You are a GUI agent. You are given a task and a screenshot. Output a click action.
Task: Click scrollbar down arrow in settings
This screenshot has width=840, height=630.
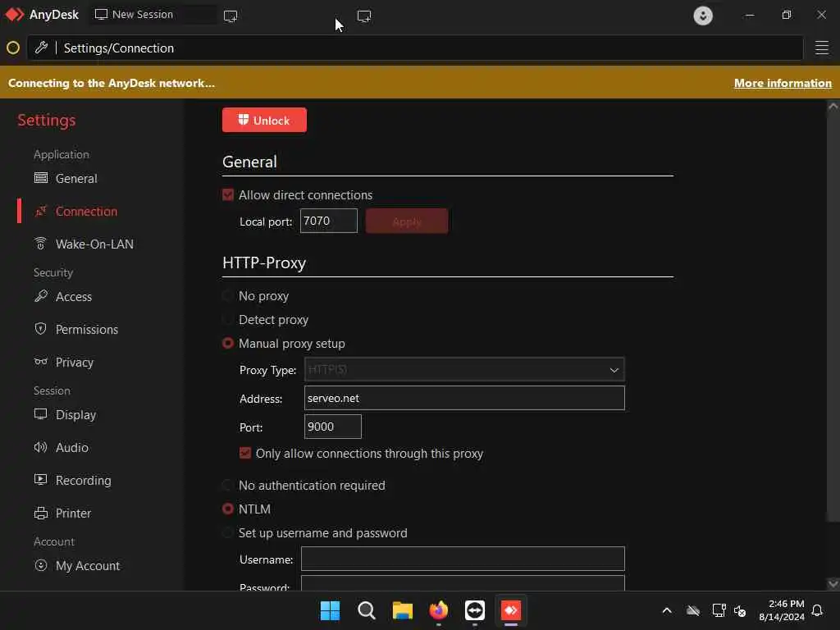tap(833, 583)
